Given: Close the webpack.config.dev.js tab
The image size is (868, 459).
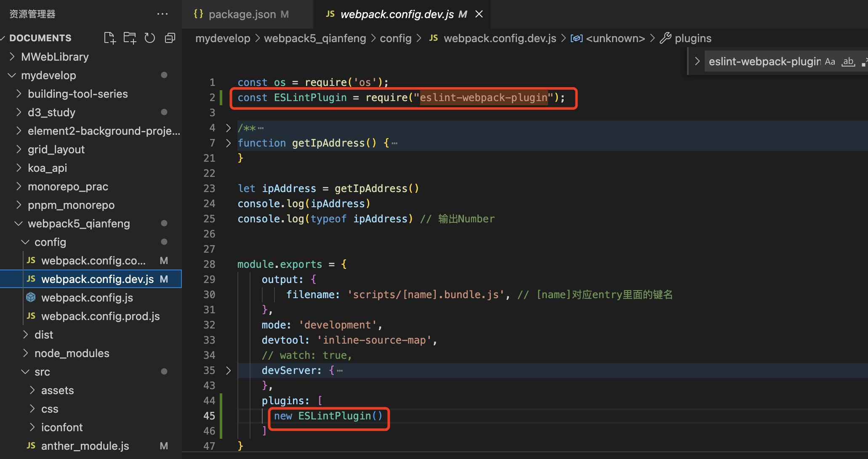Looking at the screenshot, I should point(479,14).
